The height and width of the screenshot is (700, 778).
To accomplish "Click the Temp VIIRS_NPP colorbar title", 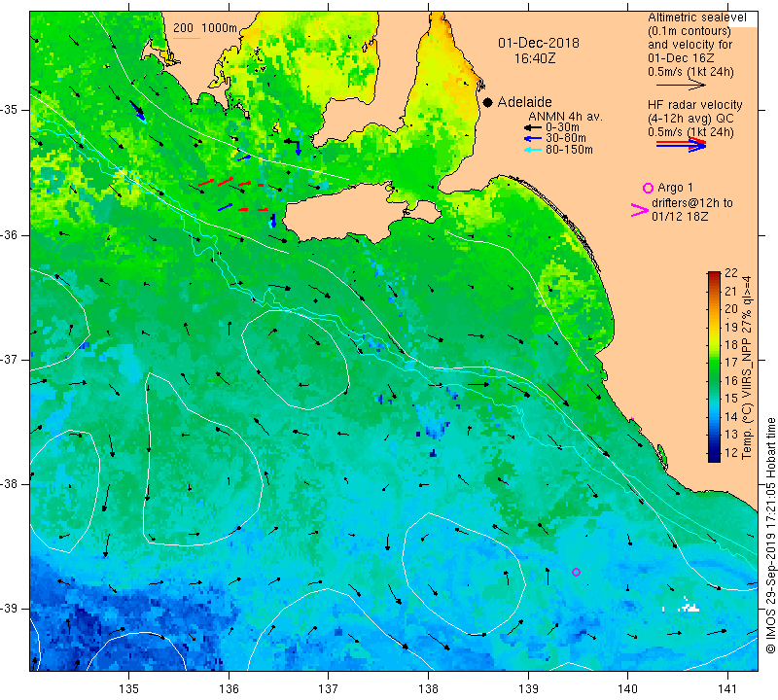I will pos(747,367).
